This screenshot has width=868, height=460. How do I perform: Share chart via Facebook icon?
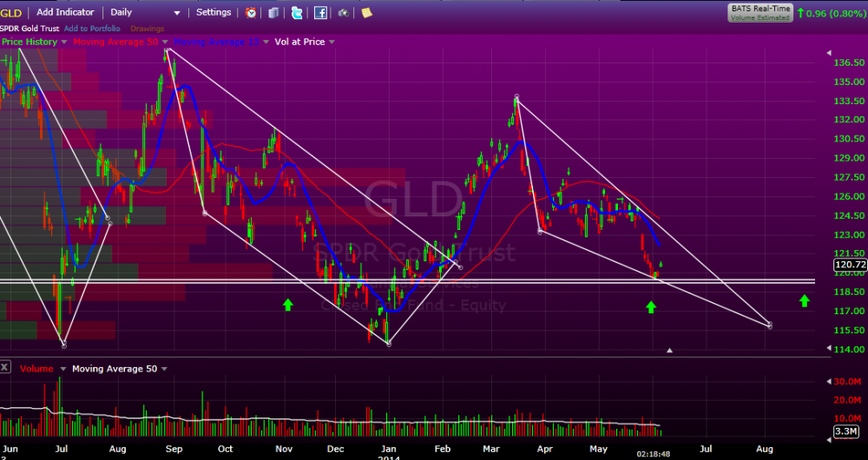tap(320, 13)
